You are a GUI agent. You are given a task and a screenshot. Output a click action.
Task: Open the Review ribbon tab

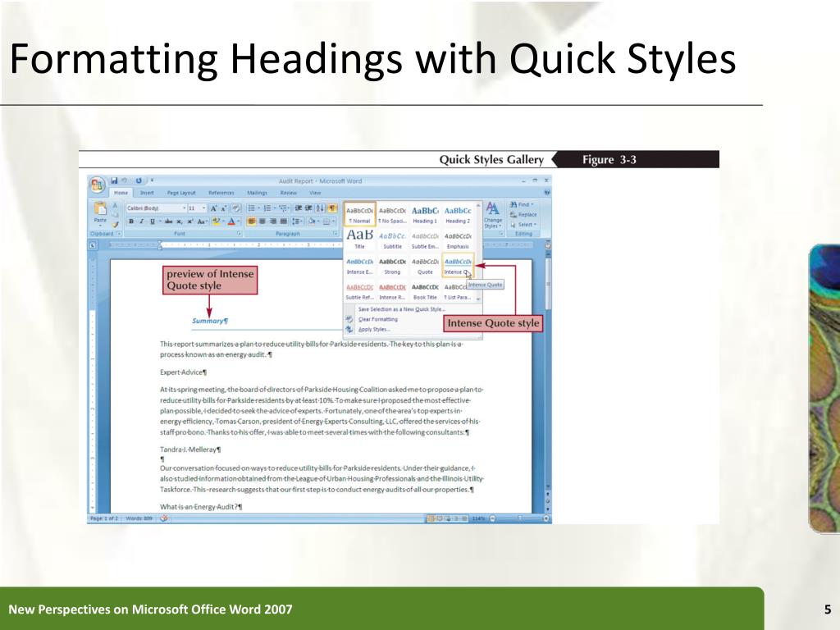288,193
